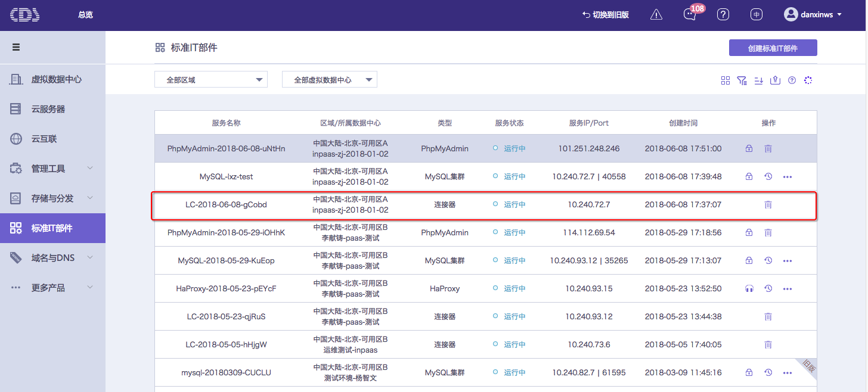This screenshot has height=392, width=868.
Task: Click the CDS logo in the header
Action: [x=25, y=15]
